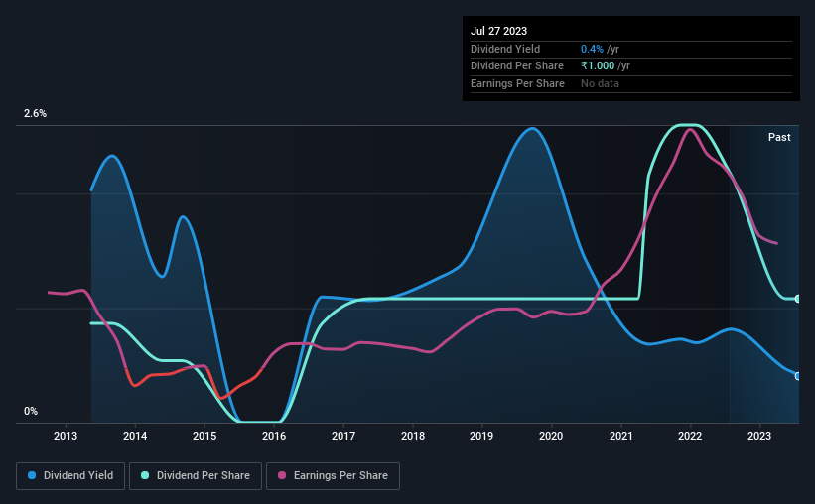Click the teal Dividend Per Share legend dot
815x504 pixels.
145,475
